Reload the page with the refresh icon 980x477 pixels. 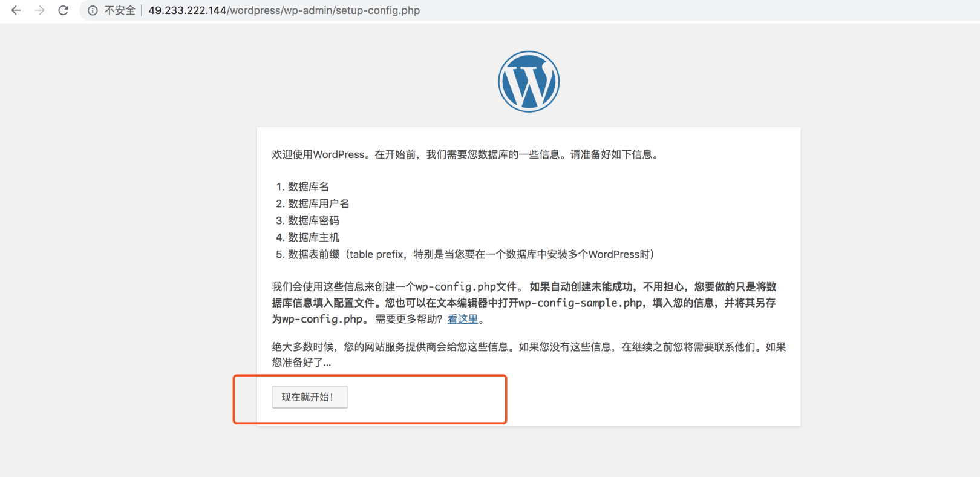pyautogui.click(x=64, y=10)
